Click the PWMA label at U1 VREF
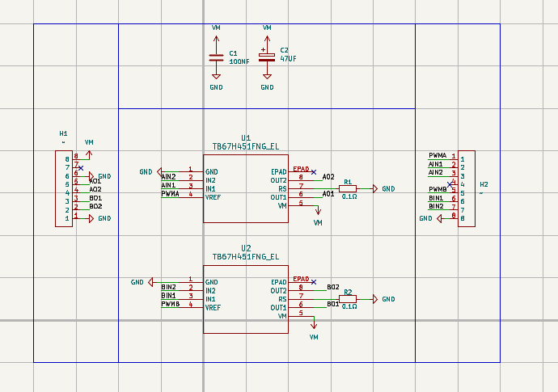The image size is (558, 392). click(170, 193)
